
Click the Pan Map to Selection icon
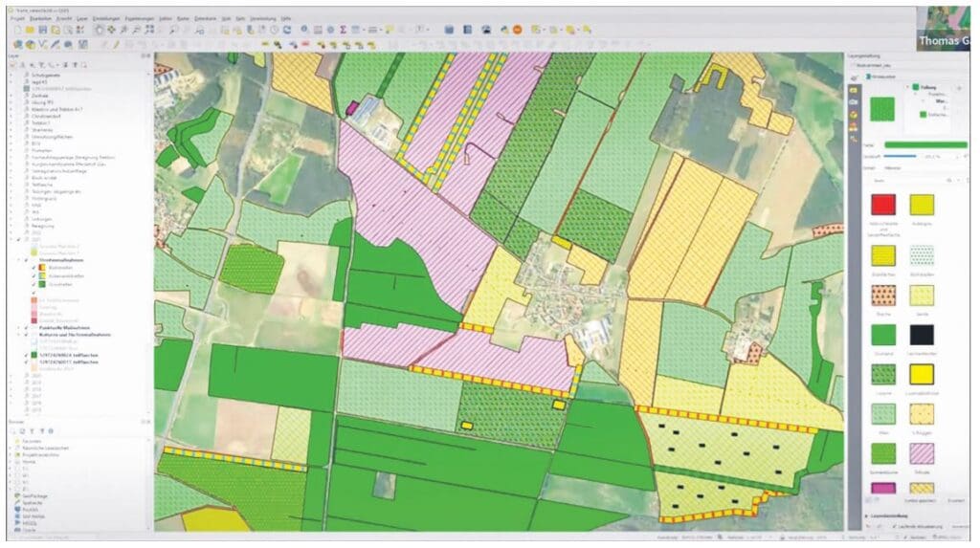click(111, 30)
